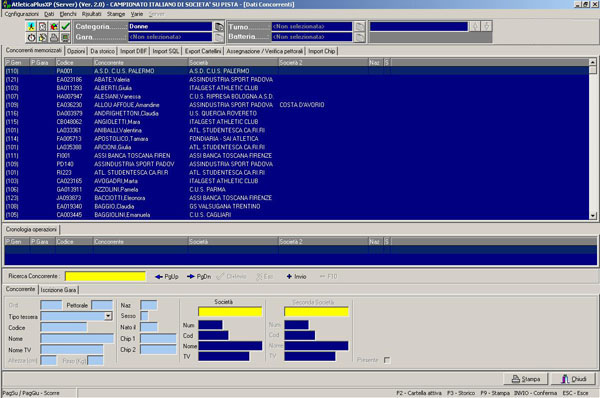Image resolution: width=600 pixels, height=398 pixels.
Task: Click the green checkmark toolbar icon
Action: [65, 26]
